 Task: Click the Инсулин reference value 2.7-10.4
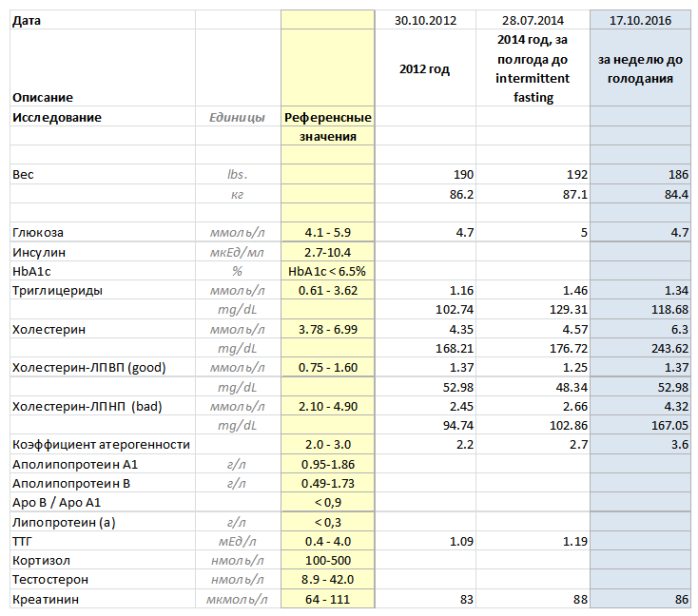[x=328, y=252]
